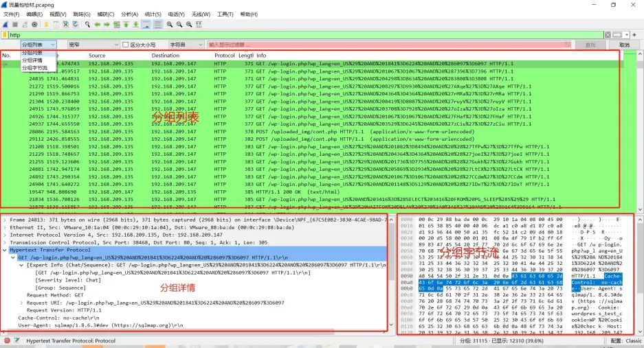Apply the display filter arrow button
The image size is (644, 348).
coord(617,35)
